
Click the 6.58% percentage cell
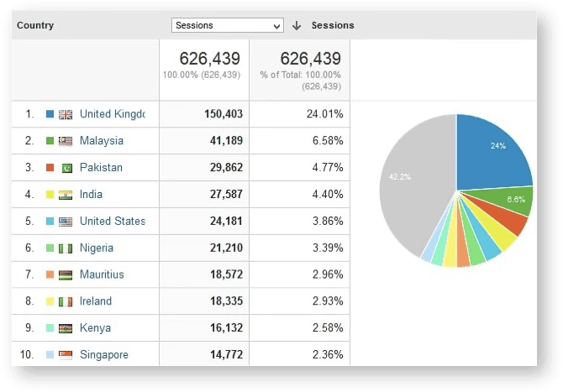pos(328,140)
